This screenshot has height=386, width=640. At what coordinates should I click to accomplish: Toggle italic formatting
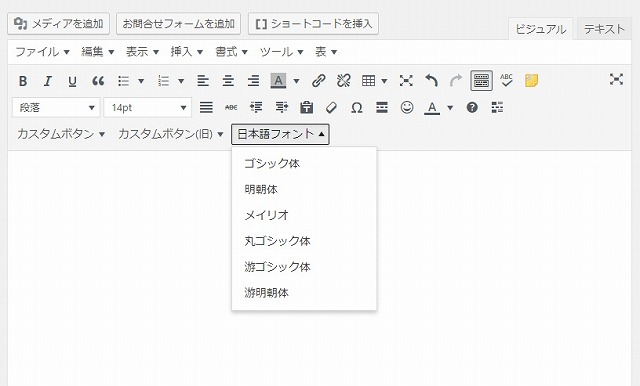(48, 81)
